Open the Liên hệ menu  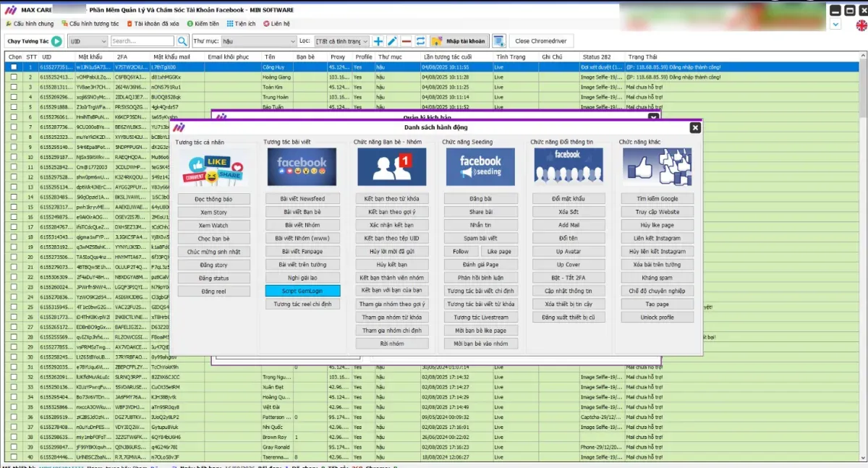click(x=276, y=24)
